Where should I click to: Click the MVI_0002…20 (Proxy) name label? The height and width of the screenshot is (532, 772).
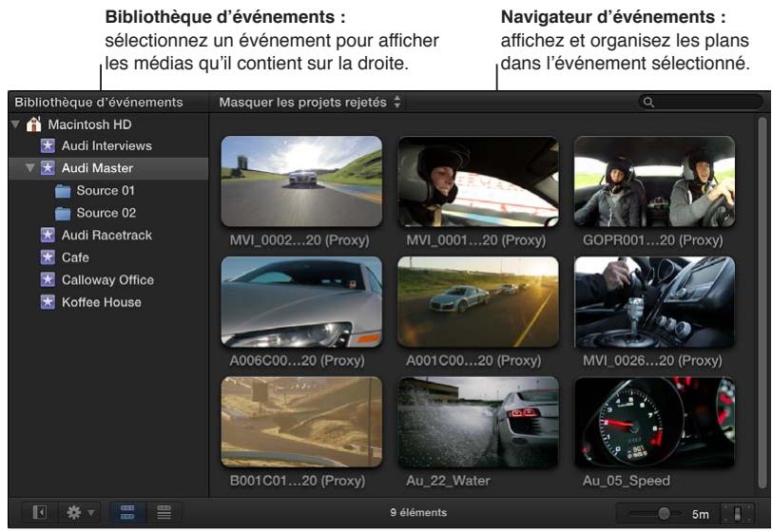(299, 240)
